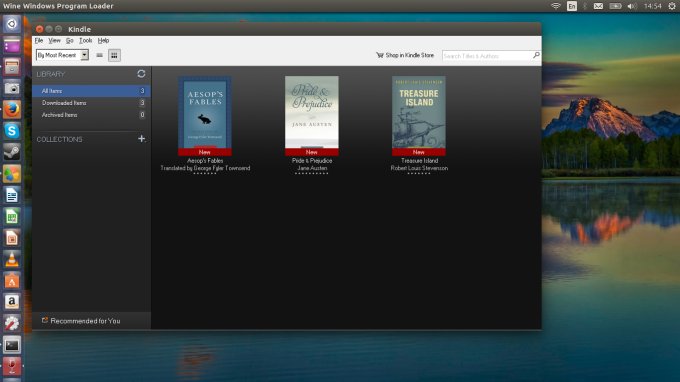Screen dimensions: 680x382
Task: Switch to list view icon
Action: pyautogui.click(x=99, y=55)
